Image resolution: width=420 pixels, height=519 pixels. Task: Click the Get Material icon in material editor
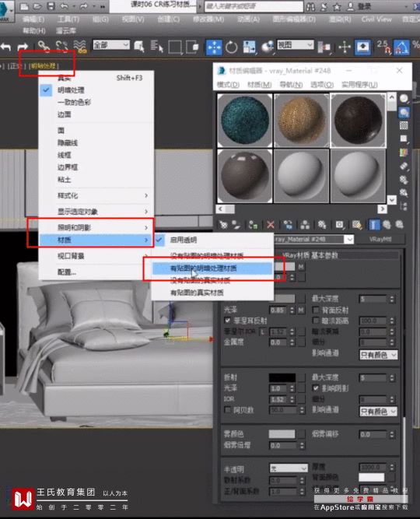(223, 225)
